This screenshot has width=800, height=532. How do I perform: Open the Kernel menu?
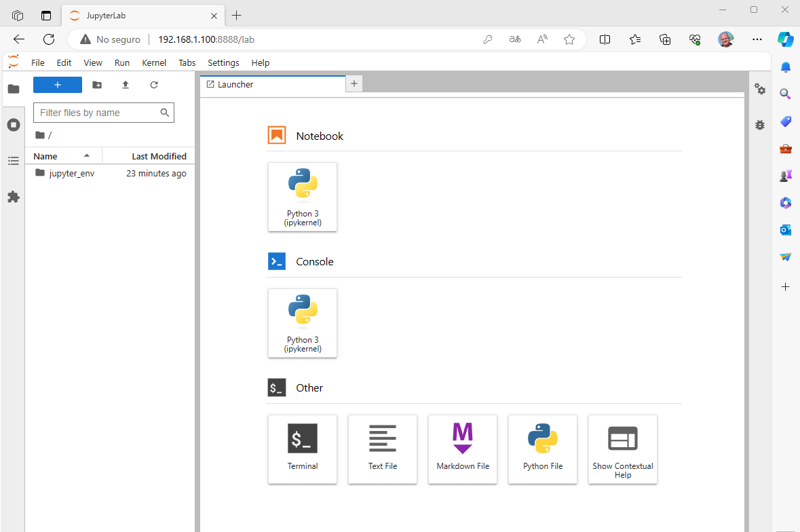click(154, 62)
